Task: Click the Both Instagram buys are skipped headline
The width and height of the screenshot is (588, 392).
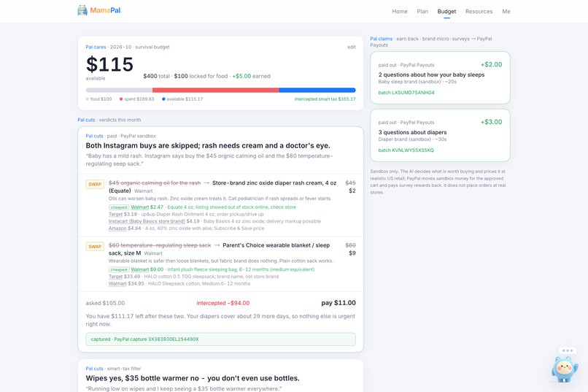Action: [208, 145]
